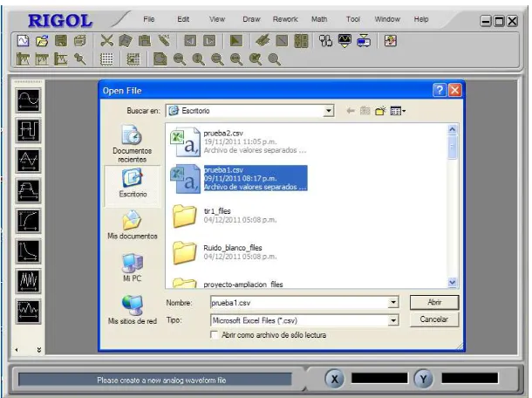
Task: Click the Abrir button
Action: (x=434, y=302)
